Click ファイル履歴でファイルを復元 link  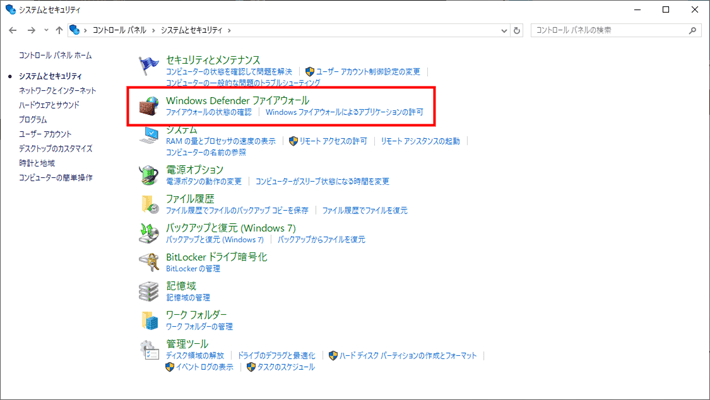[365, 210]
